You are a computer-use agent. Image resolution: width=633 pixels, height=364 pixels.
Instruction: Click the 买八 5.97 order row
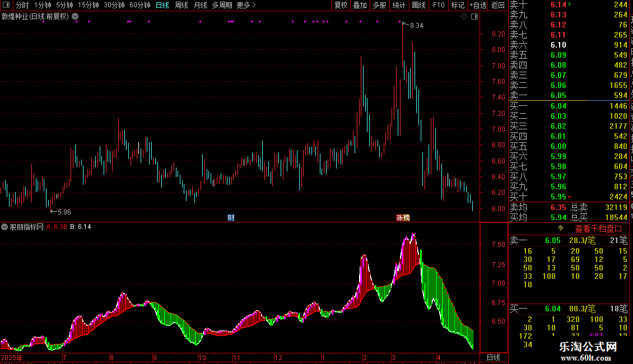569,176
